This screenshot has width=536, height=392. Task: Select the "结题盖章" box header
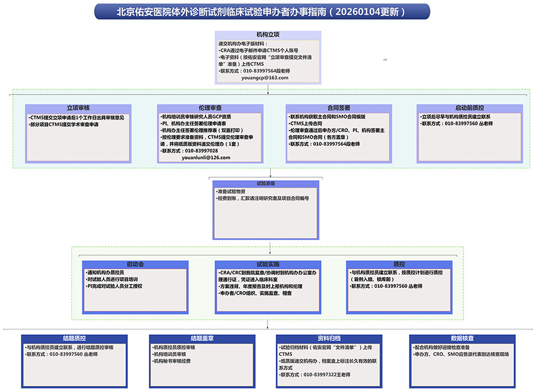(202, 338)
